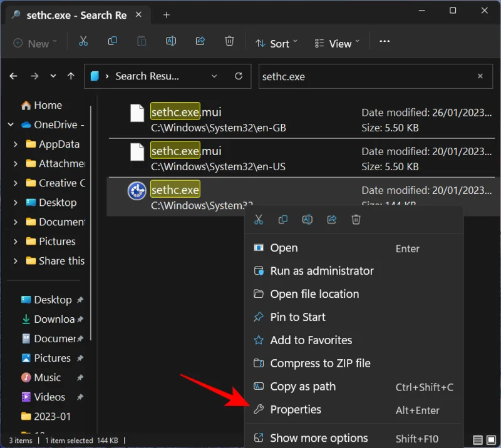Collapse the OneDrive tree entry
The height and width of the screenshot is (448, 501).
pyautogui.click(x=10, y=125)
